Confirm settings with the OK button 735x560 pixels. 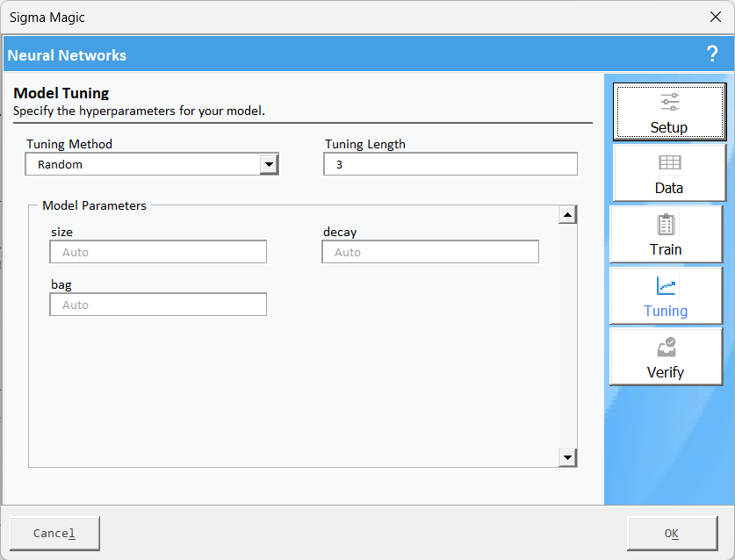point(671,533)
